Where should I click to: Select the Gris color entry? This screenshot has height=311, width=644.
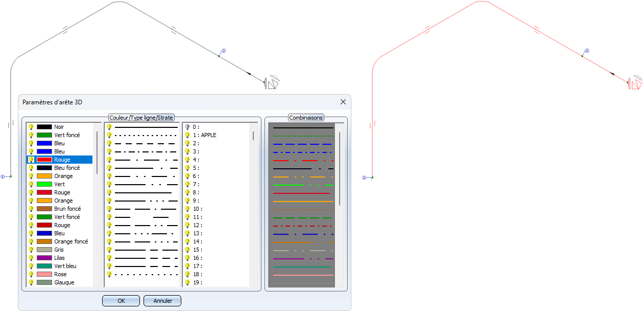pos(59,250)
